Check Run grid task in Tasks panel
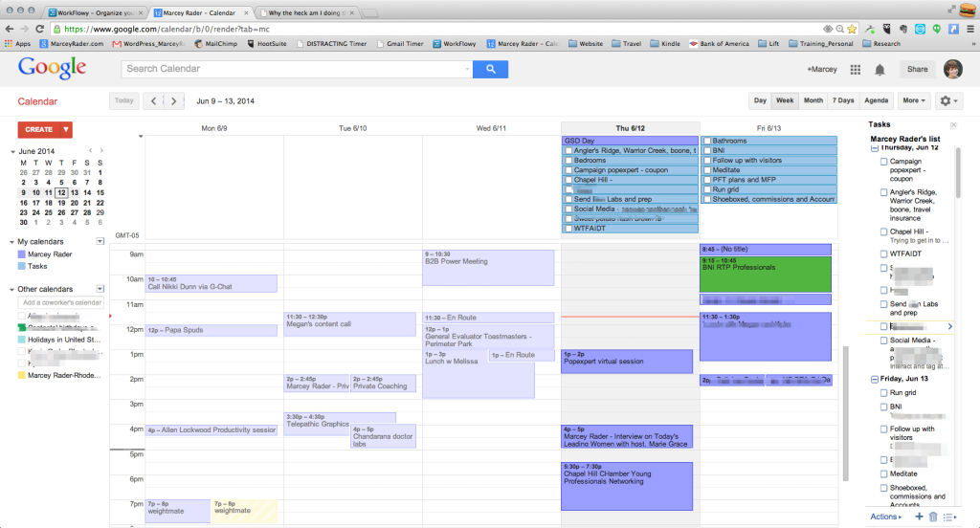This screenshot has width=980, height=528. pyautogui.click(x=883, y=393)
